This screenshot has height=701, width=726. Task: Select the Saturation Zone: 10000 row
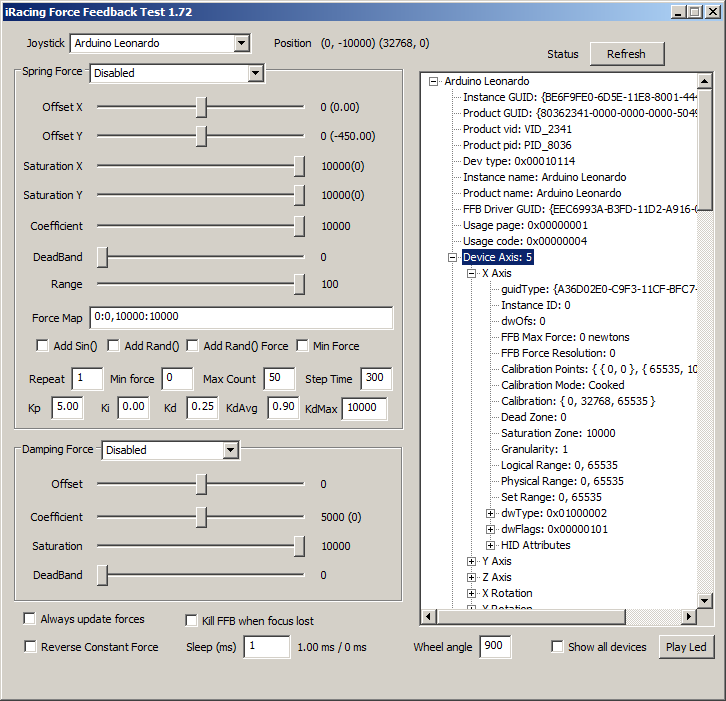[558, 433]
